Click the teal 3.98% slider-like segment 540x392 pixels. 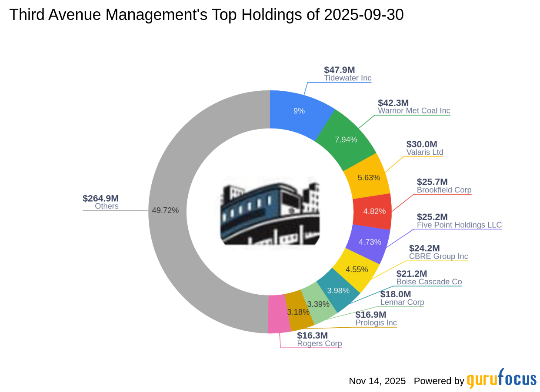tap(339, 290)
